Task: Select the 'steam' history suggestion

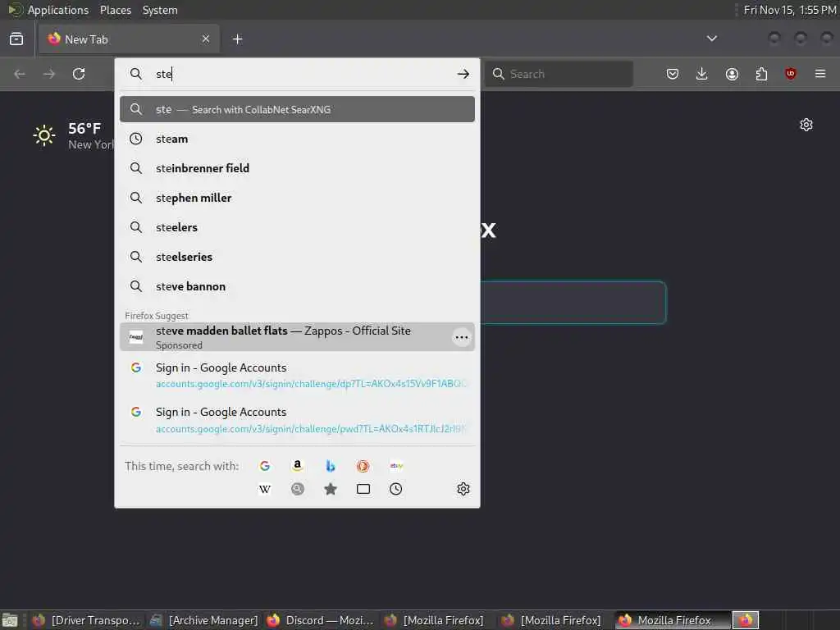Action: coord(297,139)
